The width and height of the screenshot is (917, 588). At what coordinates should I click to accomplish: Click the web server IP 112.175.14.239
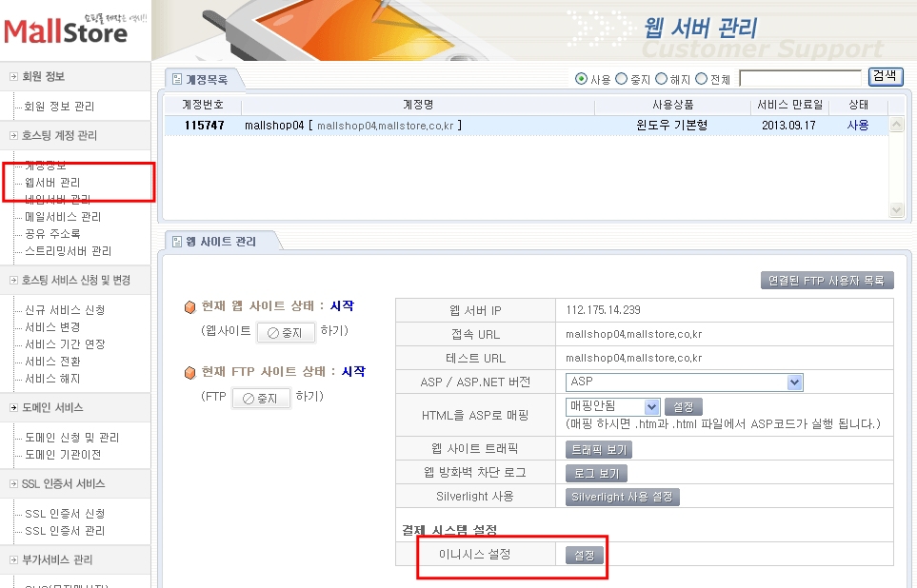coord(603,310)
